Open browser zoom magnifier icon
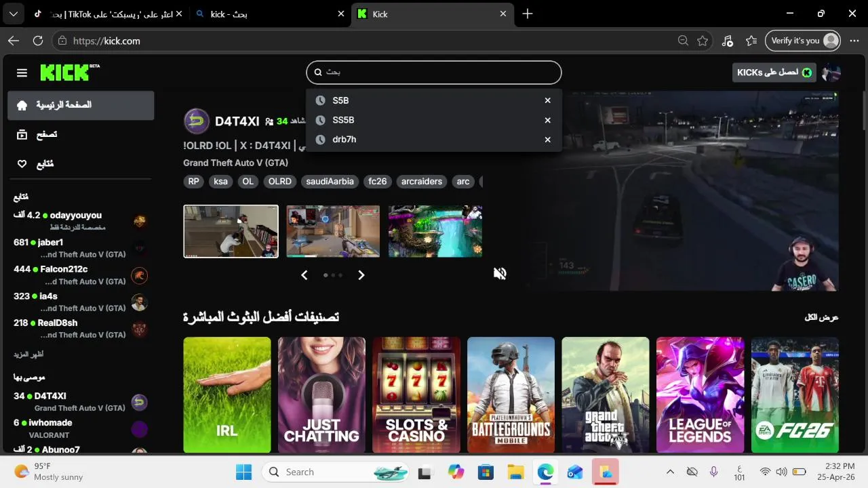 (x=683, y=41)
